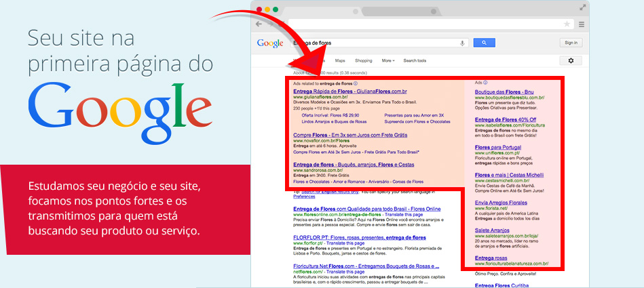The height and width of the screenshot is (288, 644).
Task: Open the Shopping search tab
Action: point(364,61)
